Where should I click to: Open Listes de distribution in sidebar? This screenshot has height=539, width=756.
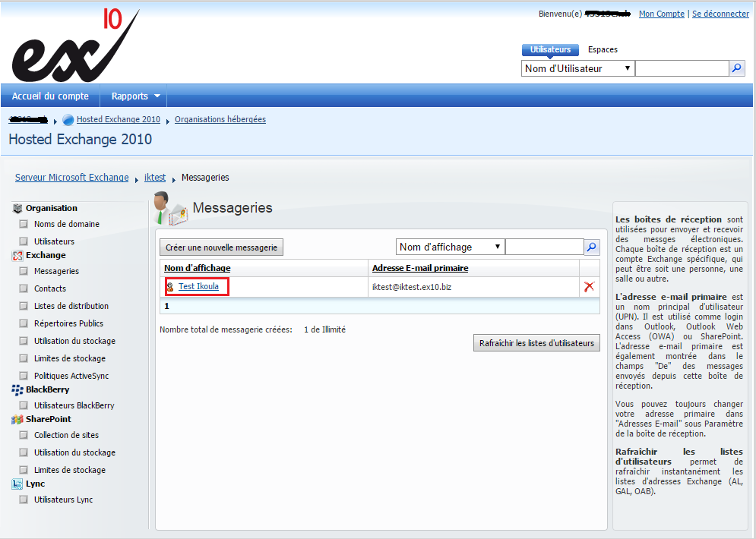[71, 306]
